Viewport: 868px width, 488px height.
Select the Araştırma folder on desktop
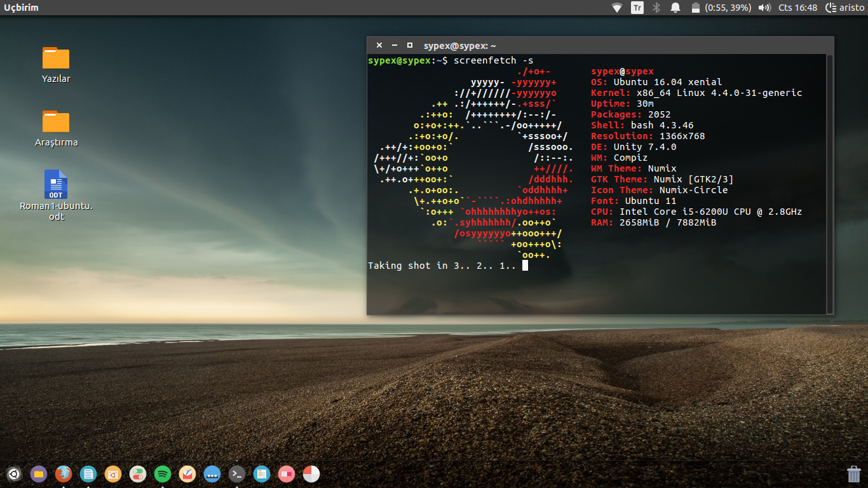click(56, 128)
